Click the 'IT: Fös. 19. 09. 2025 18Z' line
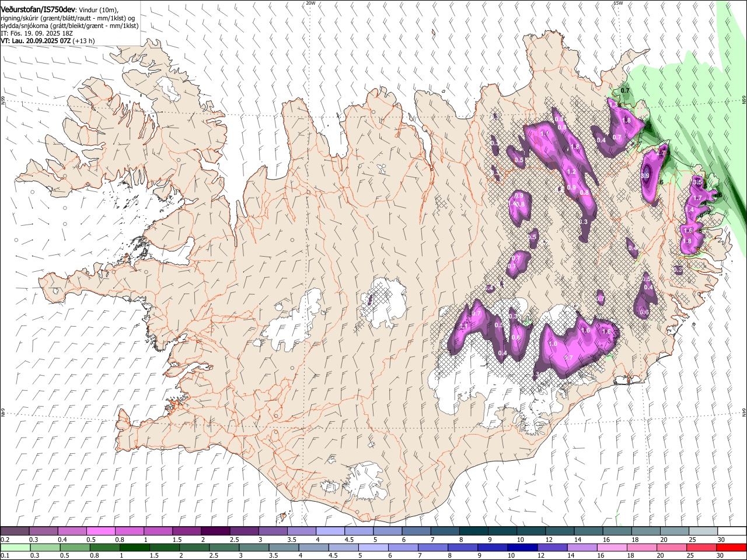Viewport: 747px width, 560px height. click(36, 33)
